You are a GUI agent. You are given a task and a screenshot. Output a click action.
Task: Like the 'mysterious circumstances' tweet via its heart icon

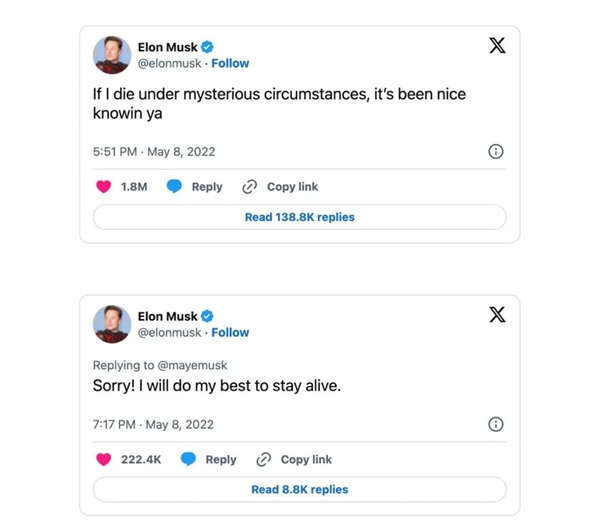(104, 187)
